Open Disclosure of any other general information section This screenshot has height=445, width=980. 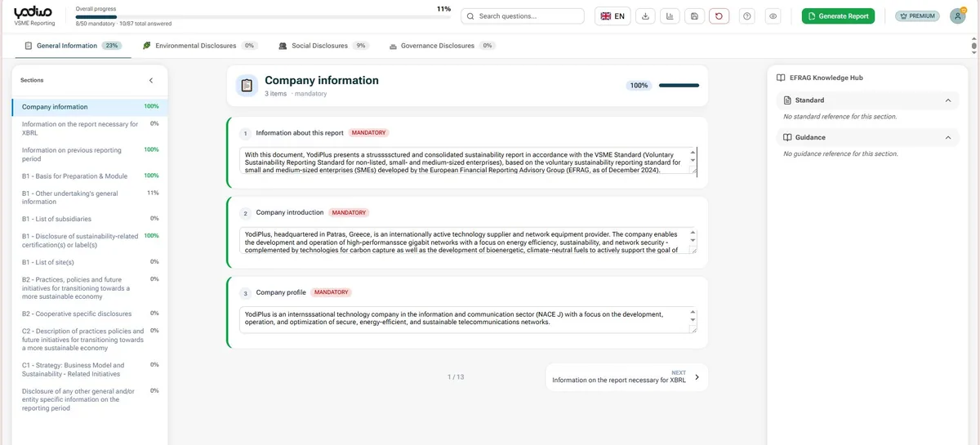coord(90,399)
